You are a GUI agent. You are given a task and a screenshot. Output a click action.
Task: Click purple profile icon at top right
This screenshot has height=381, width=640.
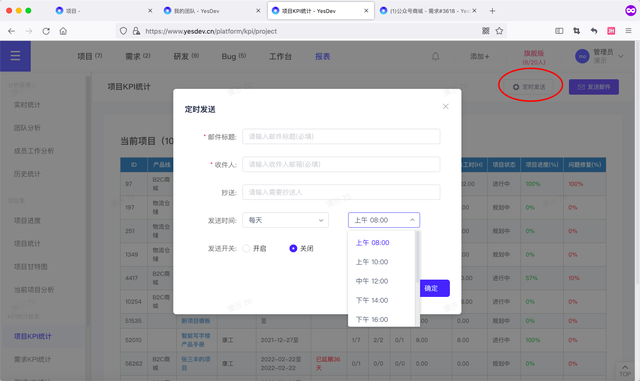point(631,11)
